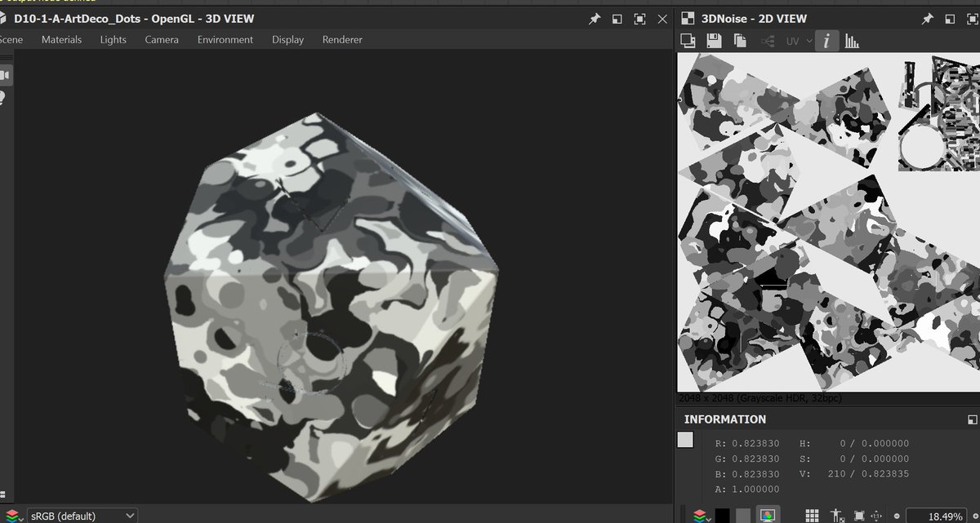The height and width of the screenshot is (523, 980).
Task: Open the Materials menu
Action: 61,39
